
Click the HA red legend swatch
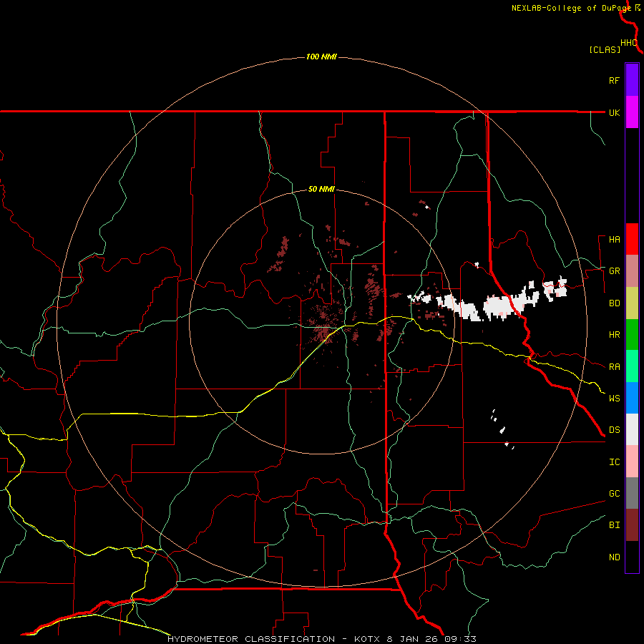(632, 239)
